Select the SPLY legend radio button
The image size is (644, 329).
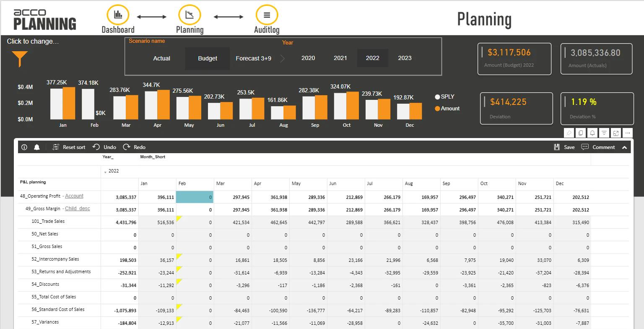[437, 97]
